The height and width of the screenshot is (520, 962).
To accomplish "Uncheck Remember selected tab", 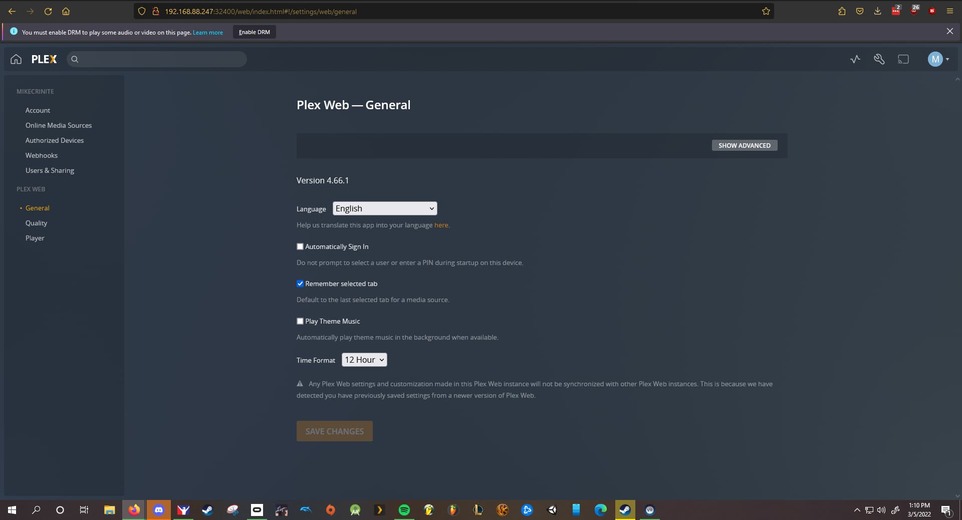I will coord(300,283).
